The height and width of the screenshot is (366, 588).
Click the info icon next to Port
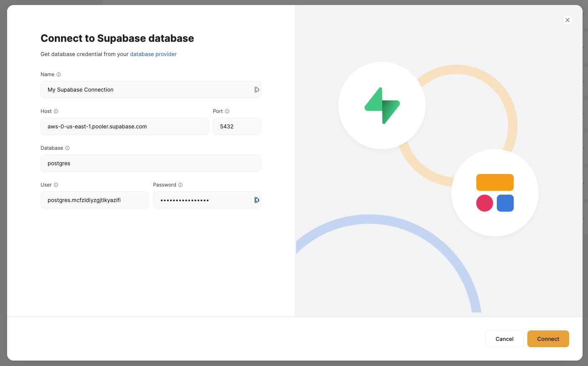(227, 111)
